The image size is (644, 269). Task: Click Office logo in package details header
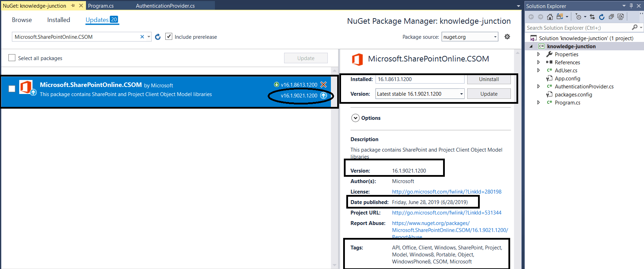[x=357, y=59]
